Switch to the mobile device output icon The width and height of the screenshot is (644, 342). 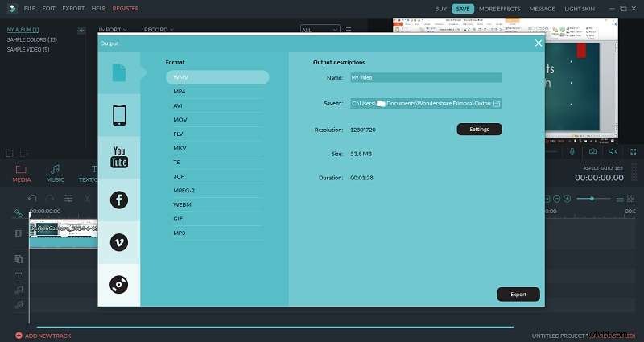[x=119, y=115]
